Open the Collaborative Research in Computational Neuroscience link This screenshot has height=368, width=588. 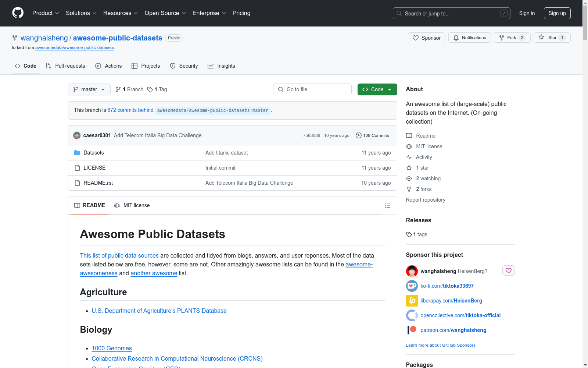tap(177, 359)
